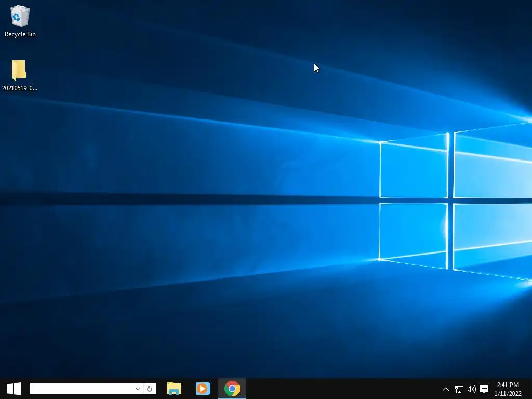Open the Windows Start menu
The image size is (532, 399).
pos(14,389)
